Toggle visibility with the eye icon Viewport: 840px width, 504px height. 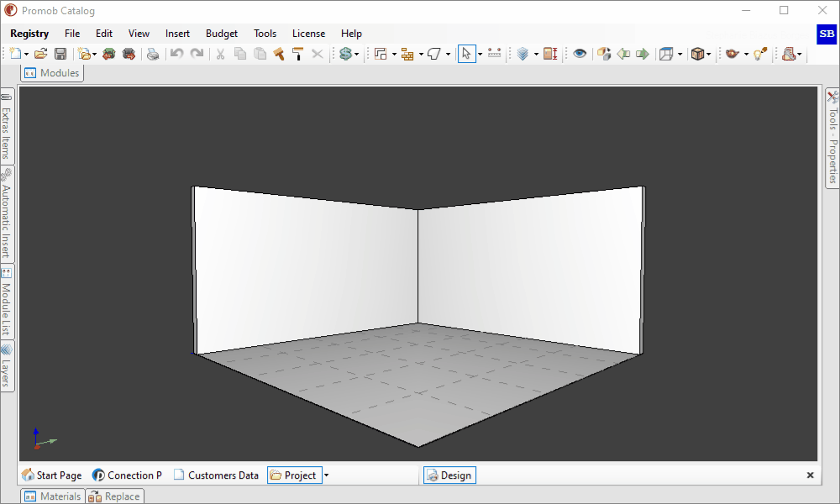tap(580, 54)
